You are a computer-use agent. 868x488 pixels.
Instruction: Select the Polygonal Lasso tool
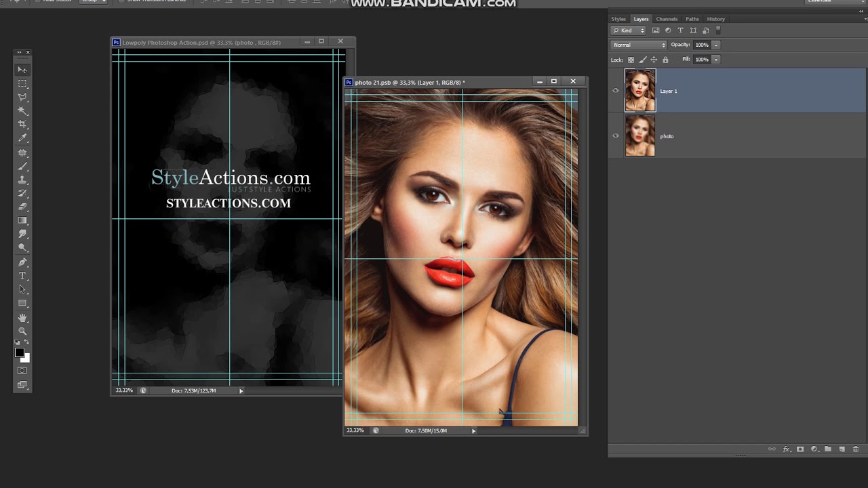click(x=22, y=98)
